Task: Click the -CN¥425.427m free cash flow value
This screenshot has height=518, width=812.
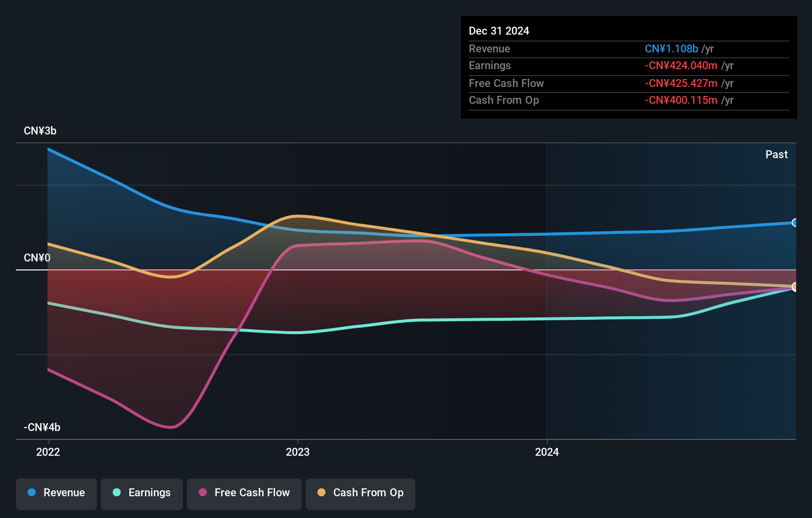Action: click(x=681, y=83)
